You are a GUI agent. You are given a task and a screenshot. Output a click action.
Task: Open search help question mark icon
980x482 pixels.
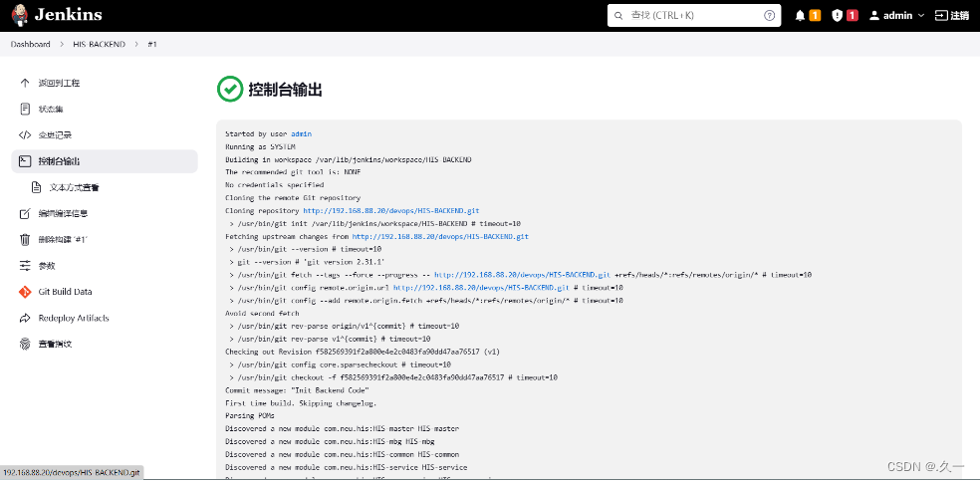click(770, 16)
